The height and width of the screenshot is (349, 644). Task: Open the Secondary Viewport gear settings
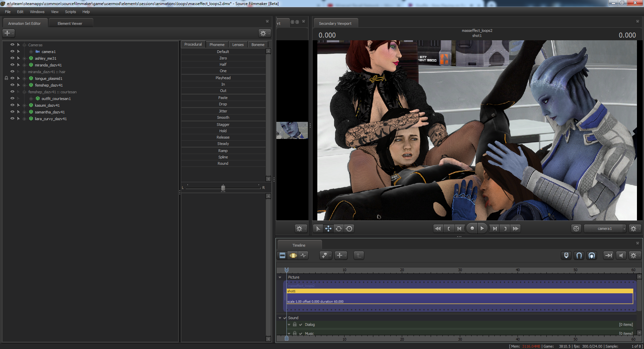pyautogui.click(x=634, y=229)
